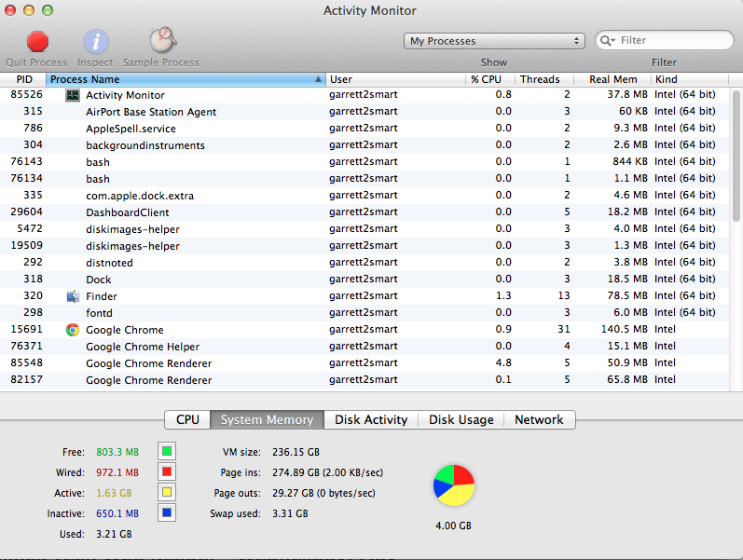Click the Sample Process magnifier icon
Image resolution: width=743 pixels, height=560 pixels.
point(163,40)
